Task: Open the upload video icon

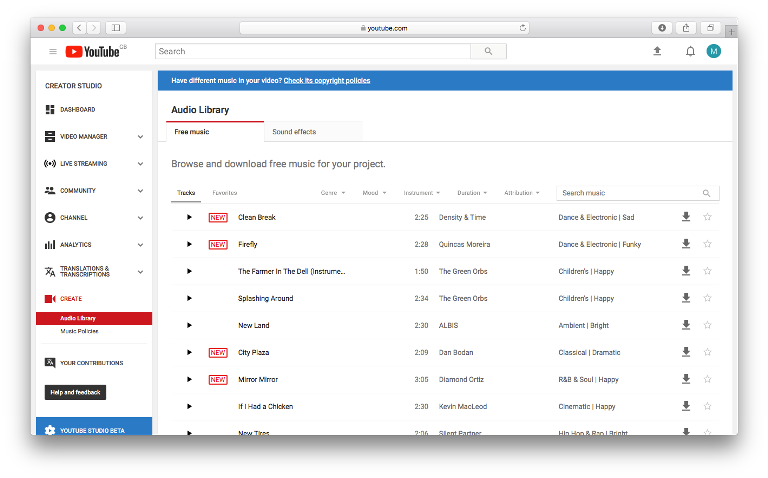Action: click(x=657, y=51)
